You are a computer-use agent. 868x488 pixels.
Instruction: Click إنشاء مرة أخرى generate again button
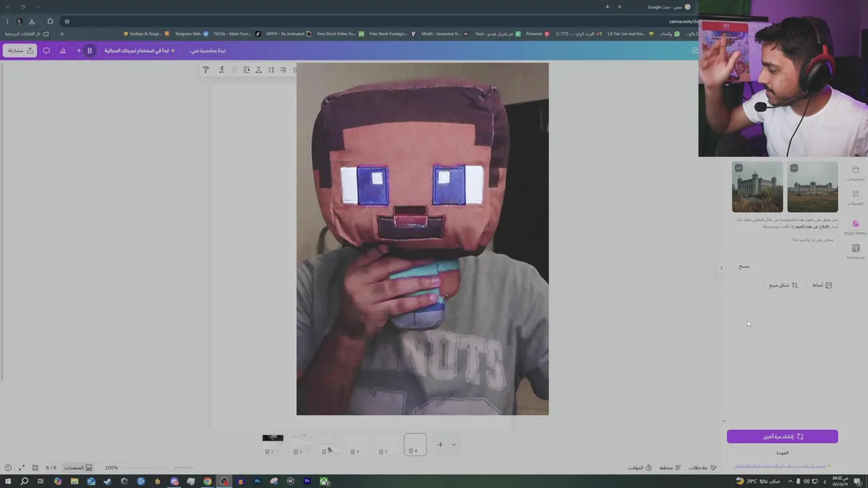(x=783, y=436)
